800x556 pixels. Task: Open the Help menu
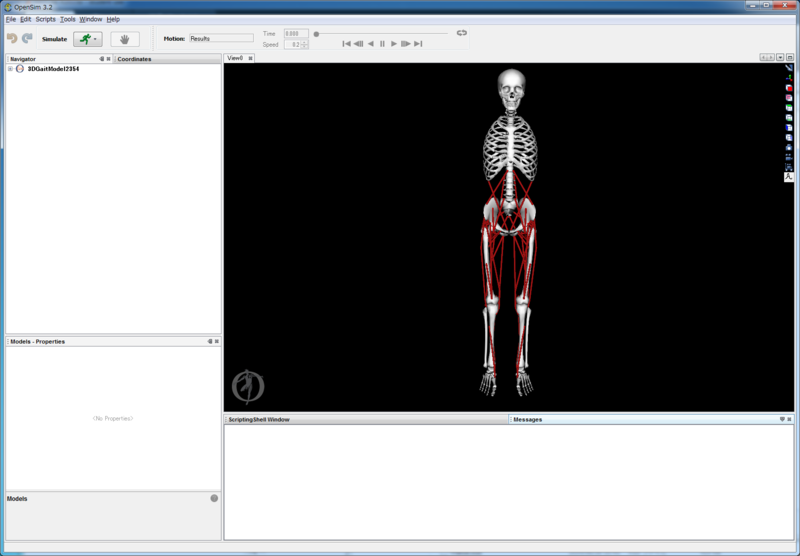(x=113, y=19)
